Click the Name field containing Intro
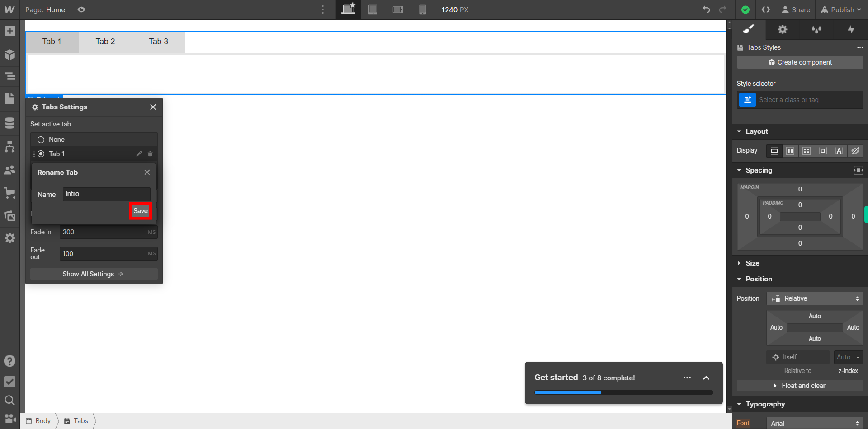The height and width of the screenshot is (429, 868). click(x=107, y=194)
